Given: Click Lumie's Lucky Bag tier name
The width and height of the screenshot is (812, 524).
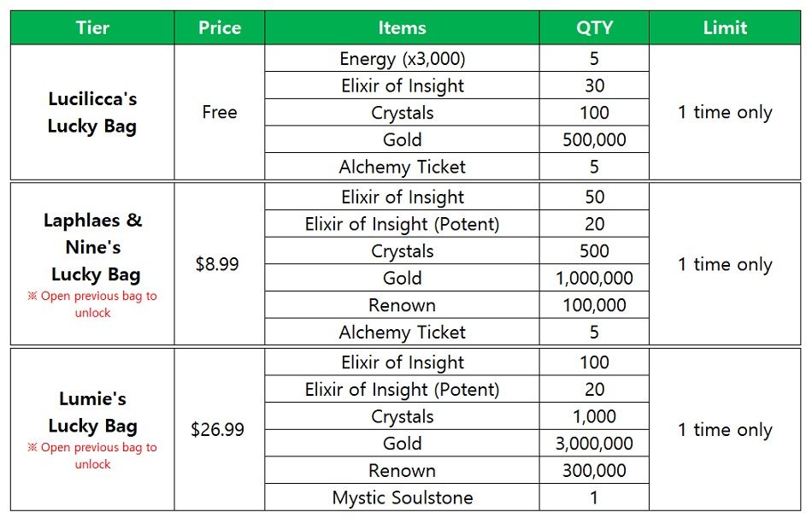Looking at the screenshot, I should 92,412.
